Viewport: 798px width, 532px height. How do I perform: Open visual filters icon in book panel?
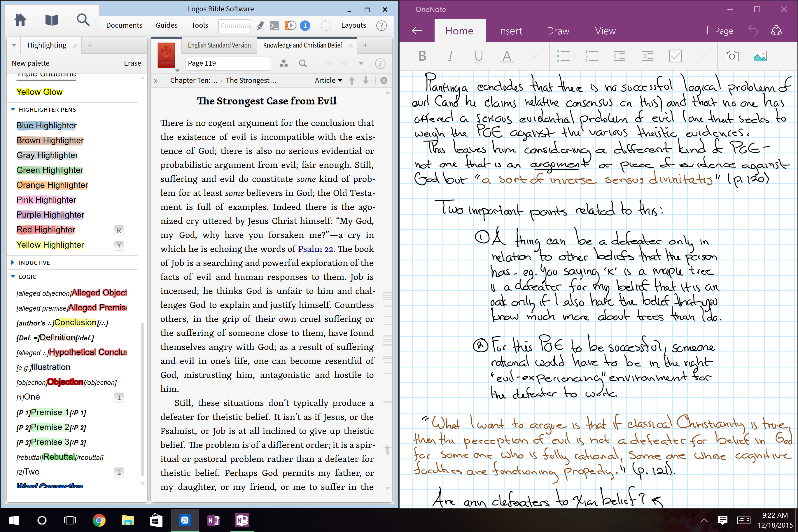[283, 64]
